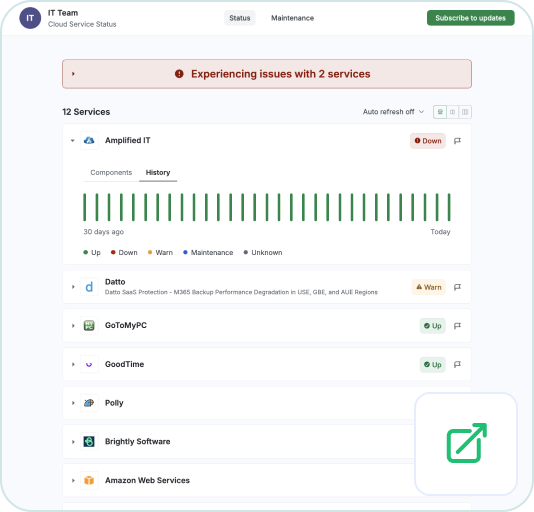The image size is (534, 512).
Task: Click first history bar from 30 days ago
Action: coord(84,207)
